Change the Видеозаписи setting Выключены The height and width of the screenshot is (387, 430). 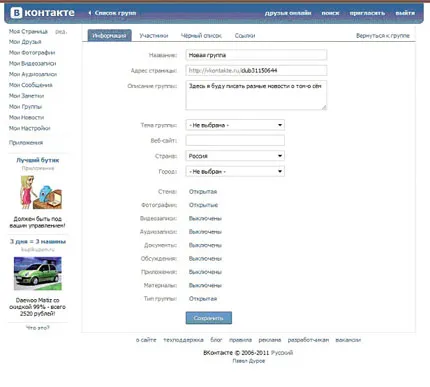click(205, 219)
